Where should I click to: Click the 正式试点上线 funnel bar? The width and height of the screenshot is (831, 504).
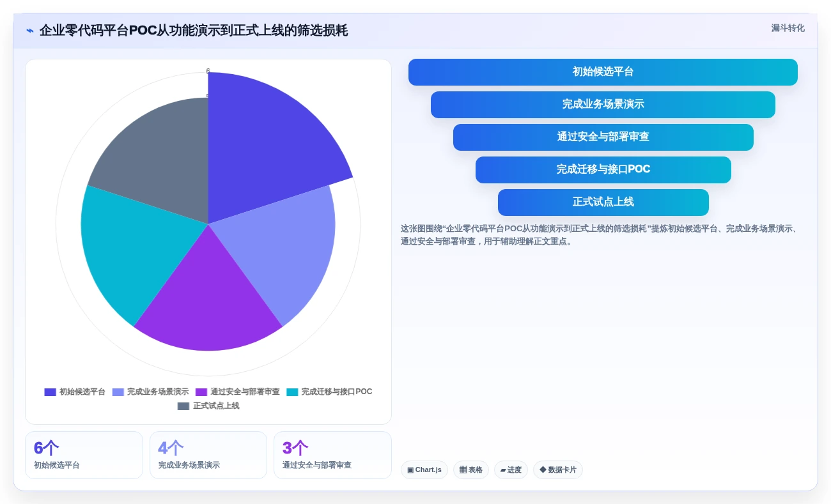point(603,202)
